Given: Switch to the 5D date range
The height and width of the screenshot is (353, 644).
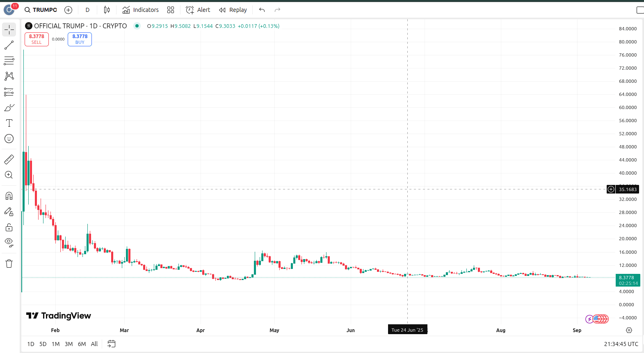Looking at the screenshot, I should [43, 344].
